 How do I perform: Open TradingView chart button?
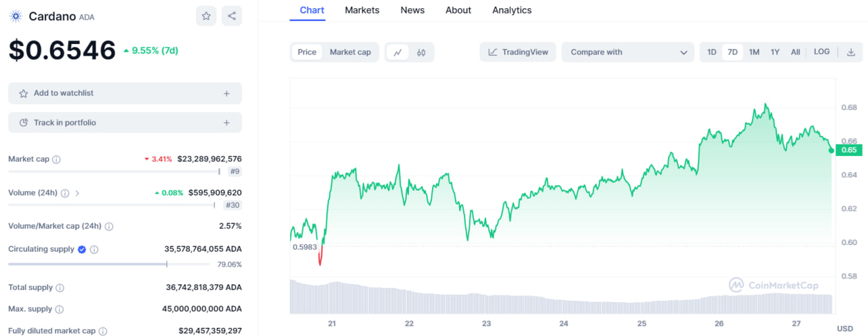[518, 52]
